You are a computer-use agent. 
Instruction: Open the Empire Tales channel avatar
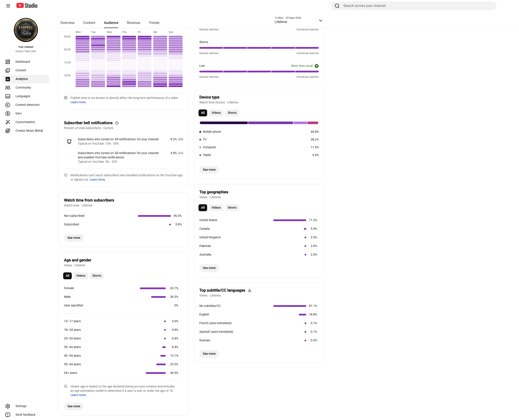click(x=26, y=30)
